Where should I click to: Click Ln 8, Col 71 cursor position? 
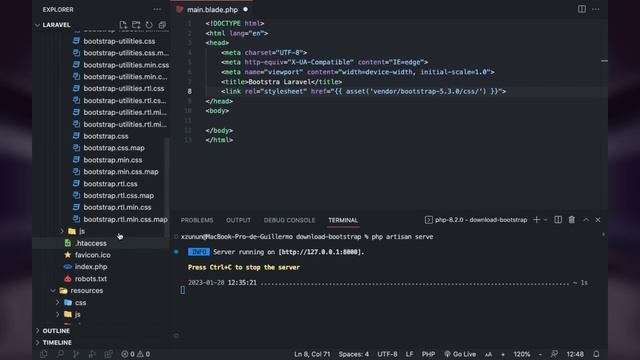coord(312,354)
